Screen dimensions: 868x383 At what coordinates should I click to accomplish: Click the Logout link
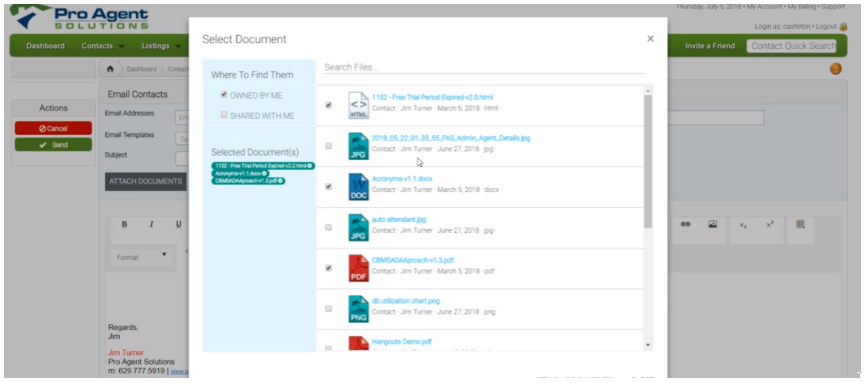(x=826, y=27)
